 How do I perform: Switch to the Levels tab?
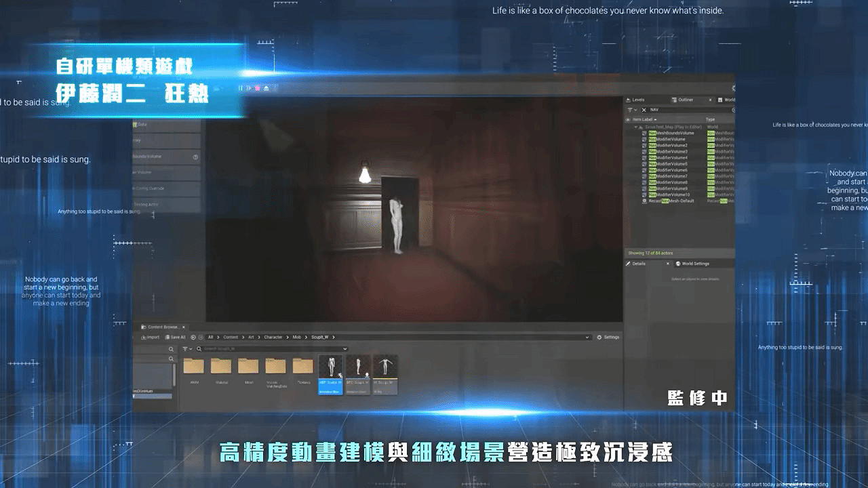pos(637,100)
